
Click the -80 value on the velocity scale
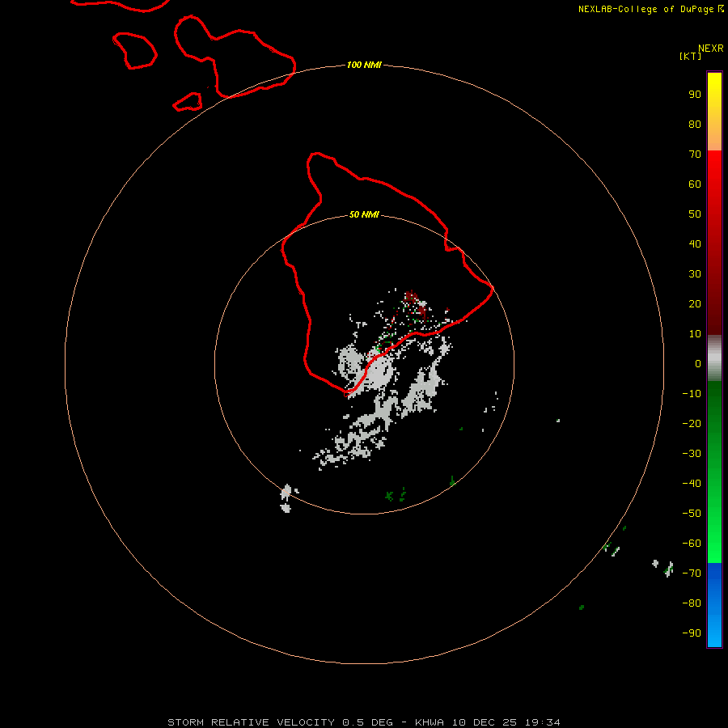[692, 603]
